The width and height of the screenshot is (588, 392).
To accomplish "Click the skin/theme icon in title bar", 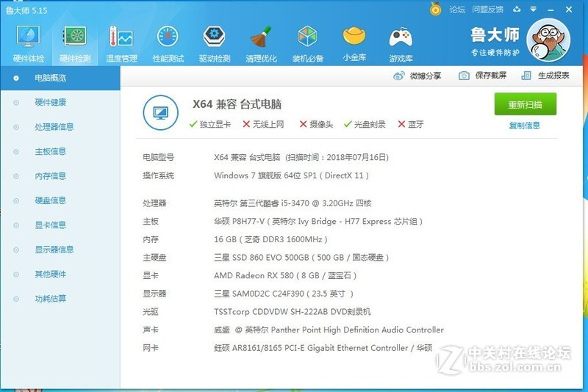I will (517, 10).
